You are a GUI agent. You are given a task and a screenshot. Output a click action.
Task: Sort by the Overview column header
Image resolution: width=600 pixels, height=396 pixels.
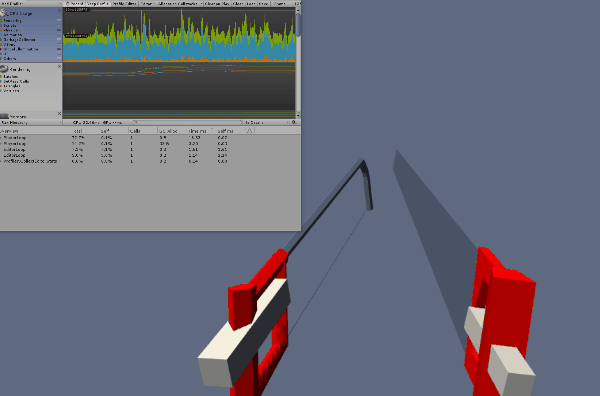click(34, 131)
